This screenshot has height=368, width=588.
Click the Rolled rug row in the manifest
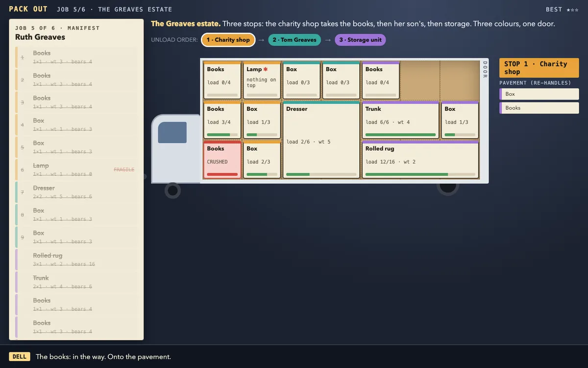pos(76,260)
